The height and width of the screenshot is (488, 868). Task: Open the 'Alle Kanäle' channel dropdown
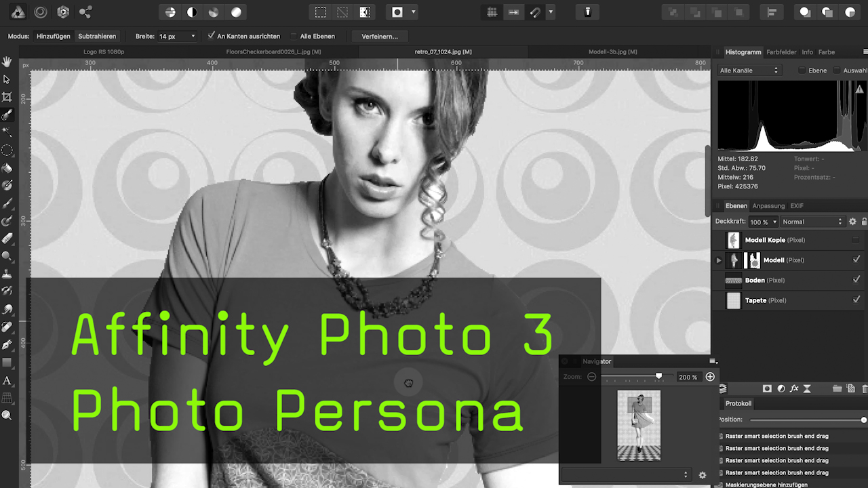pyautogui.click(x=749, y=70)
